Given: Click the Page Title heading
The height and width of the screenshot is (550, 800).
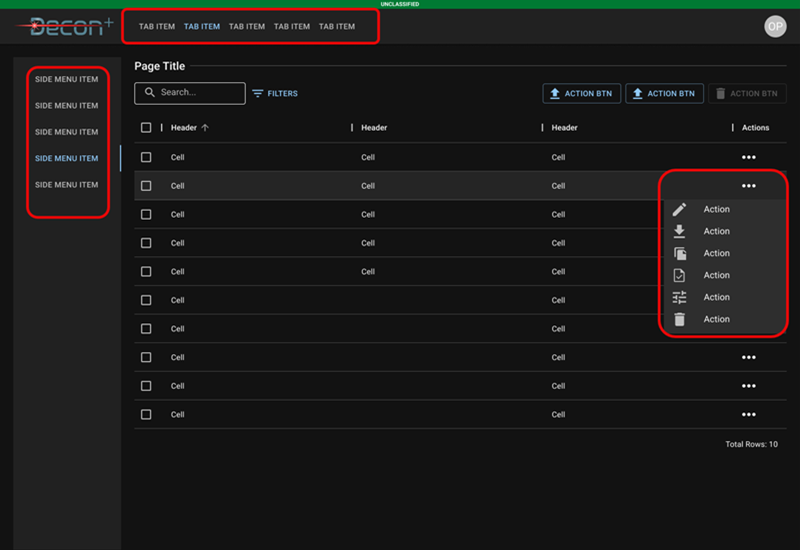Looking at the screenshot, I should click(160, 66).
